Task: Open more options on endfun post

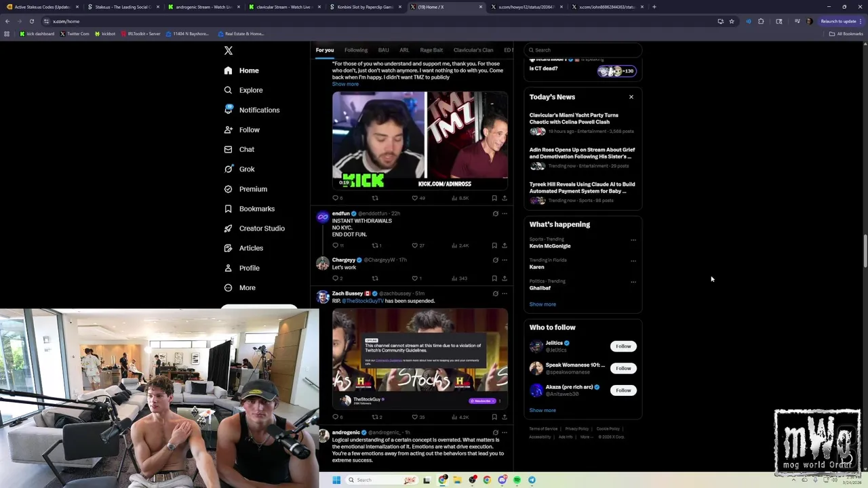Action: click(x=505, y=213)
